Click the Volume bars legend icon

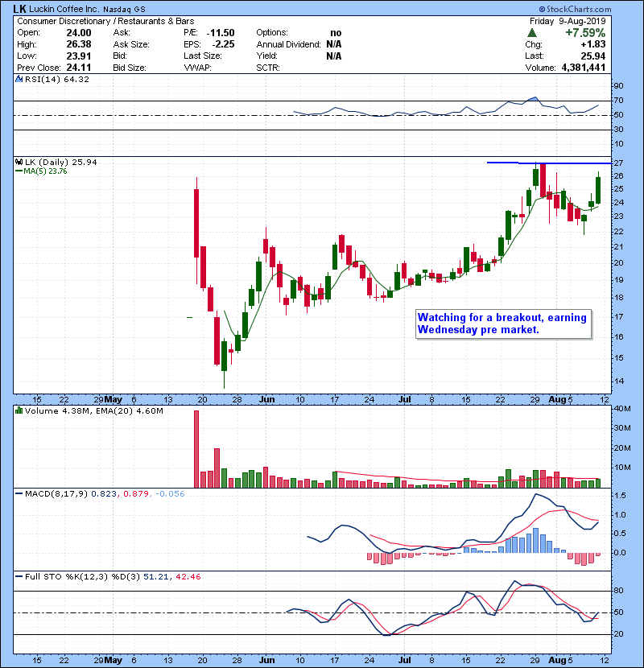[19, 410]
